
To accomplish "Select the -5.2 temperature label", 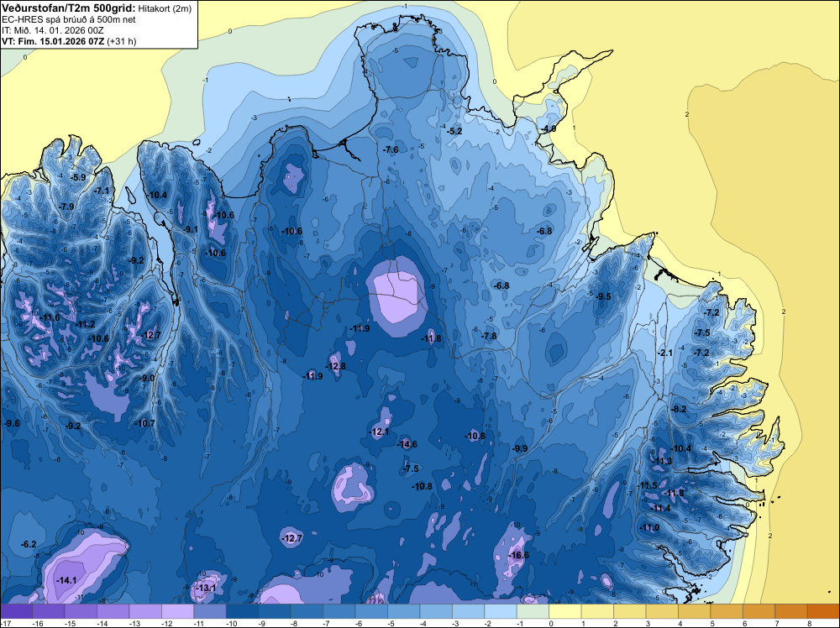I will 454,131.
